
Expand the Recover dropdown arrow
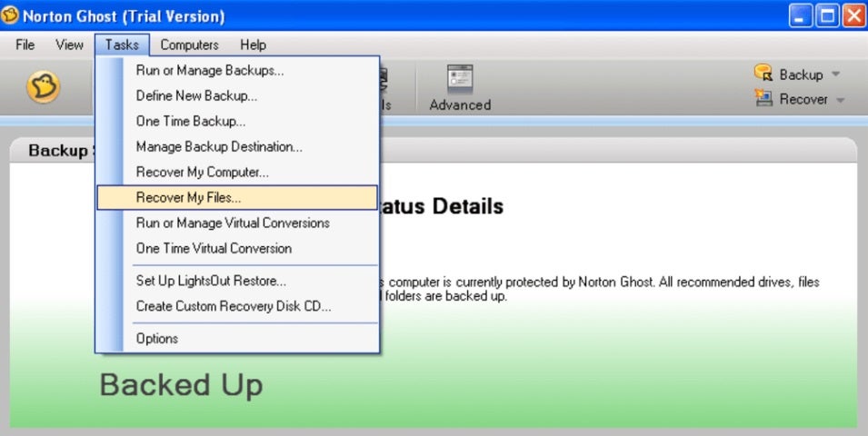pyautogui.click(x=841, y=100)
